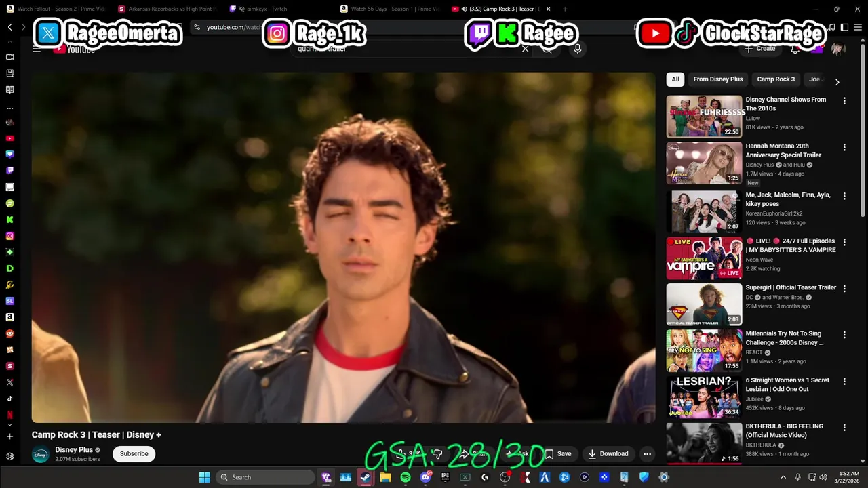
Task: Open Instagram in the browser sidebar
Action: pos(9,236)
